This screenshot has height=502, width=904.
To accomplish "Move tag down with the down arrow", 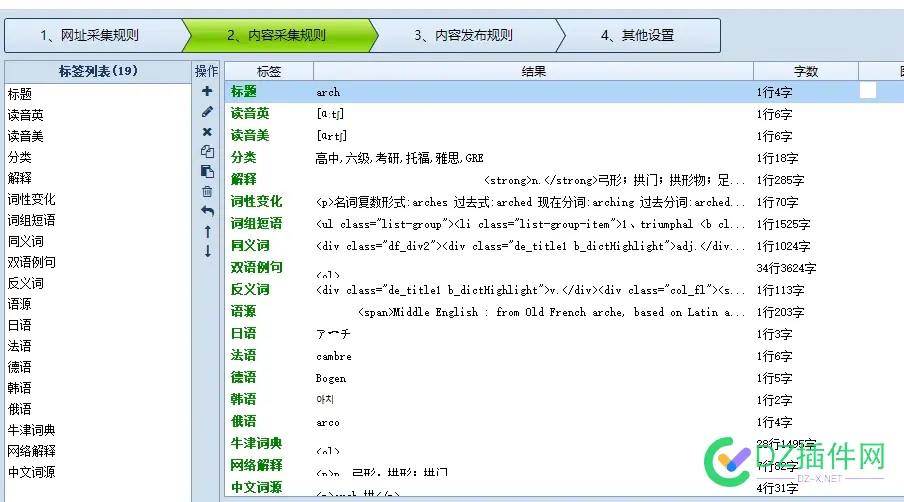I will [x=208, y=251].
